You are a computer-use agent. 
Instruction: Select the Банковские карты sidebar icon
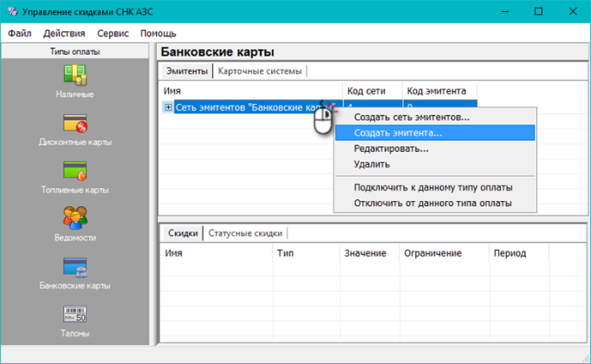[75, 268]
